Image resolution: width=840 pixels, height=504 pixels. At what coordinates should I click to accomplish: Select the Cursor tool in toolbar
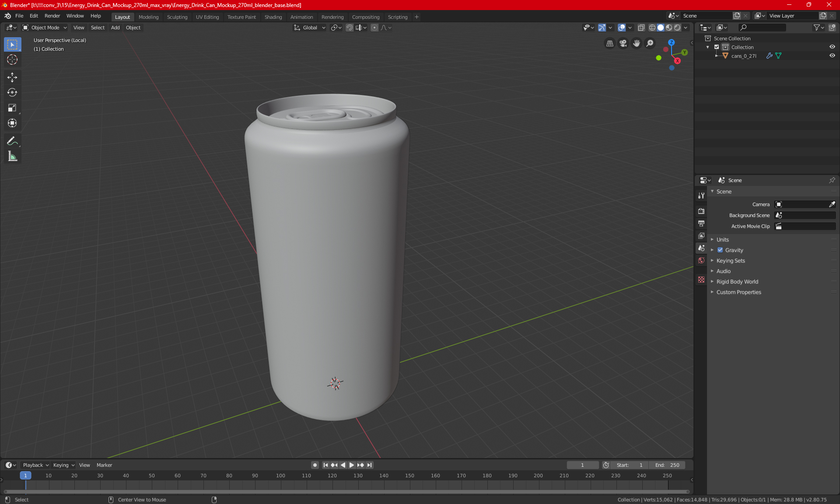[12, 60]
